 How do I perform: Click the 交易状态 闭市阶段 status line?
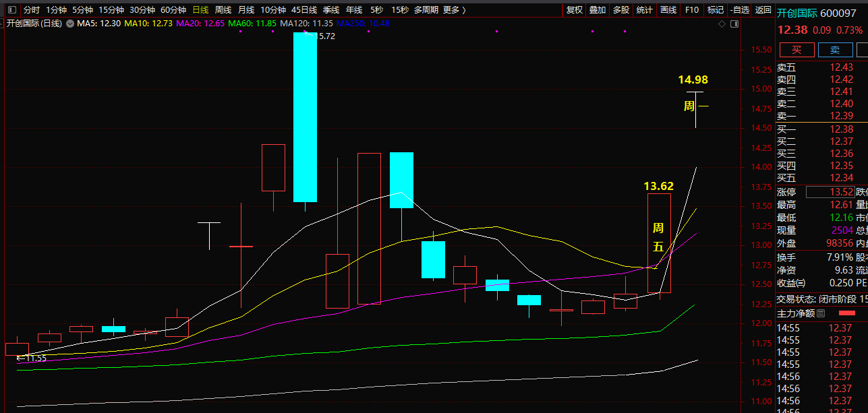(821, 298)
